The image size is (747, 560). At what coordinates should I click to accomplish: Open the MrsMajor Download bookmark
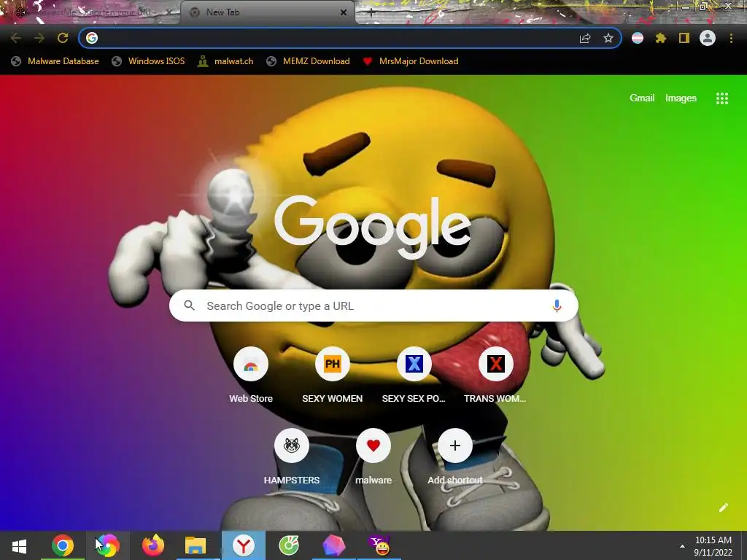[x=411, y=61]
